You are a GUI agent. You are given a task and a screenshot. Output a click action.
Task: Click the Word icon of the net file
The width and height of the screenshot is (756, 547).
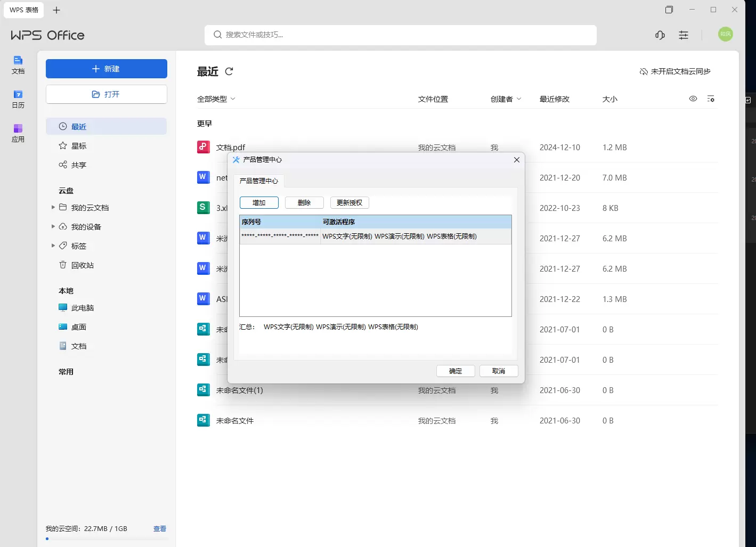point(204,177)
